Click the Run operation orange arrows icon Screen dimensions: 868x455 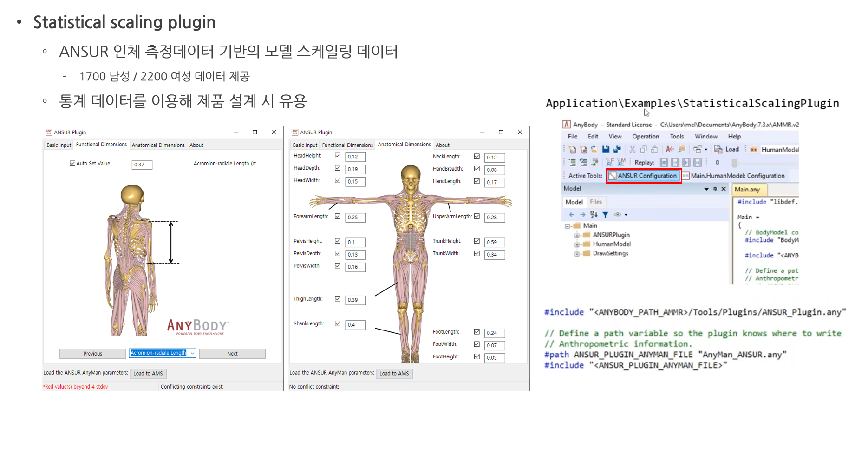click(754, 150)
